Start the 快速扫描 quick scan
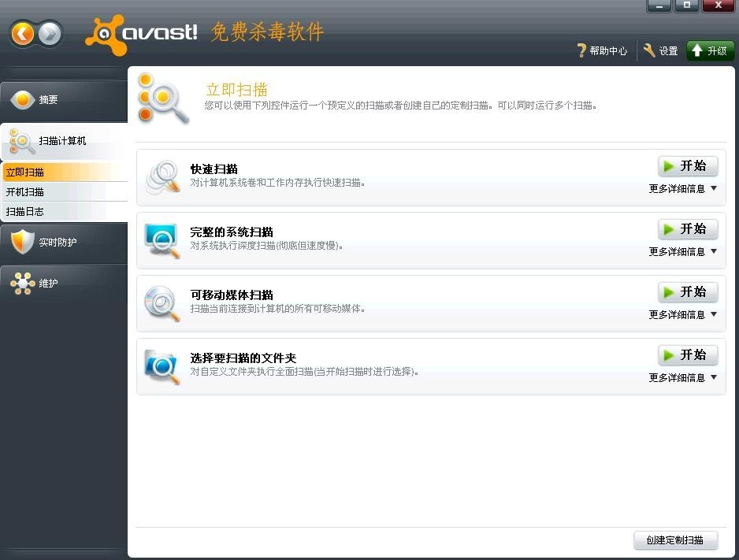Viewport: 739px width, 560px height. click(688, 165)
